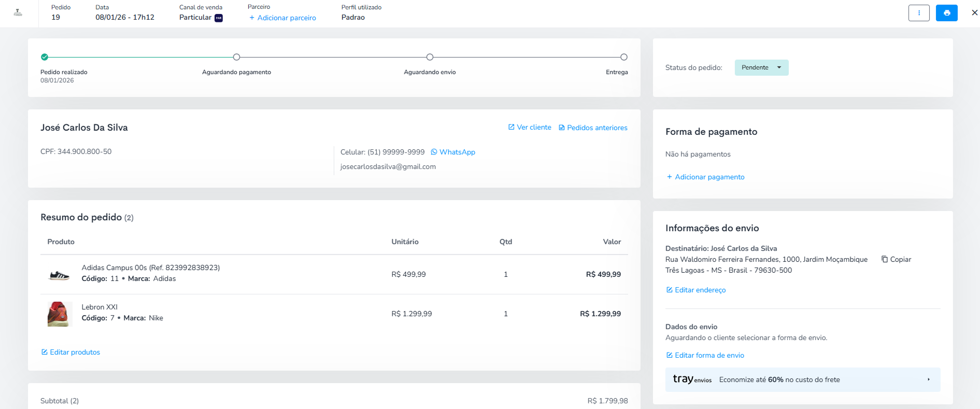Open the Adidas Campus 00s product thumbnail

click(59, 274)
